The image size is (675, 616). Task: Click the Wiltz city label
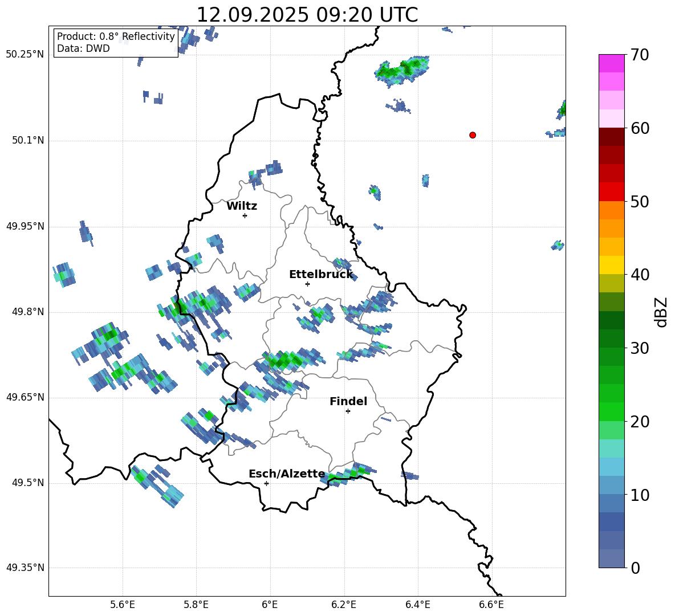(242, 206)
